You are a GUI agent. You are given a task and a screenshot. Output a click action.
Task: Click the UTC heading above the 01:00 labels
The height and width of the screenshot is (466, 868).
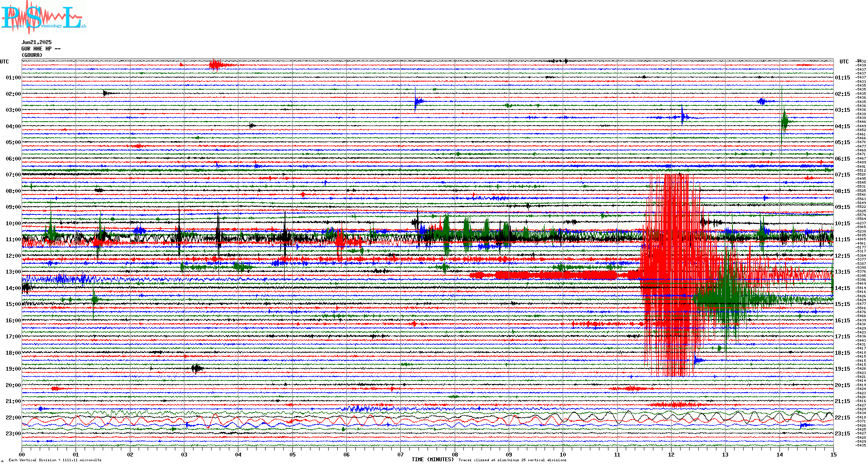point(4,62)
